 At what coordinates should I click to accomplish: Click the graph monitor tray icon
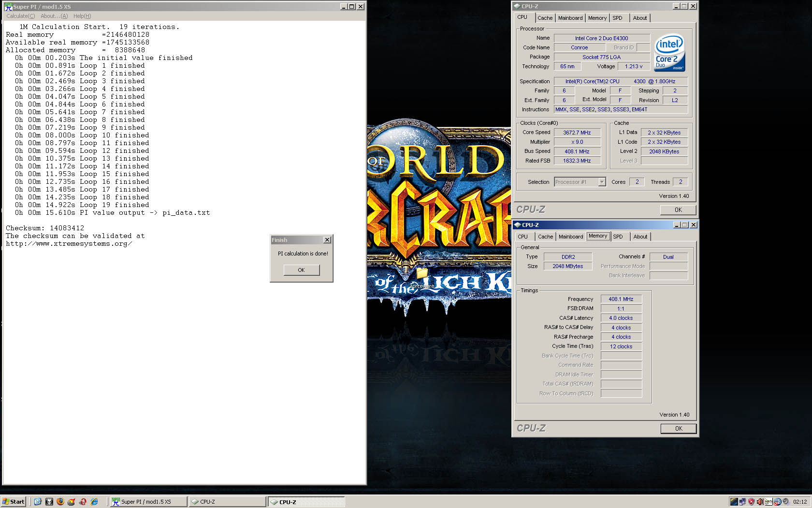(768, 502)
